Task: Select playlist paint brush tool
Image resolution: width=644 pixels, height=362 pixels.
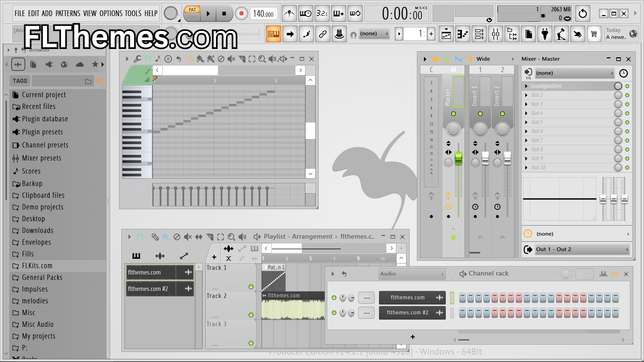Action: (x=166, y=237)
